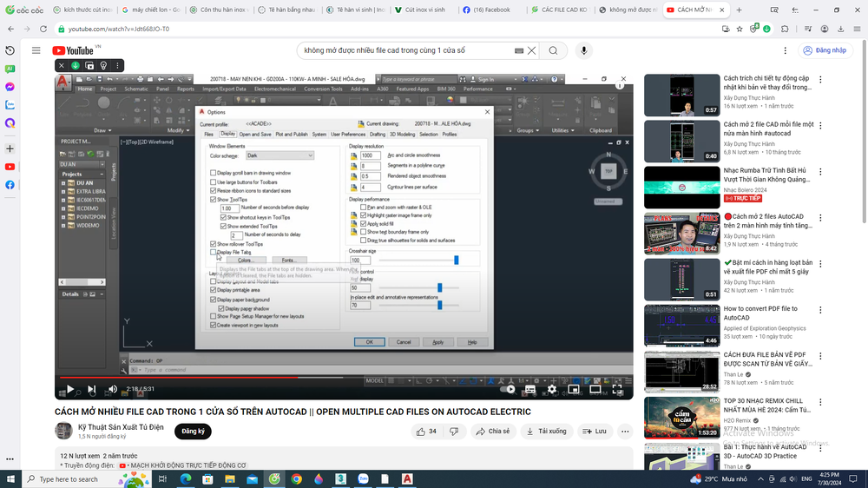Switch to the '(16) Facebook' browser tab
868x488 pixels.
coord(491,10)
